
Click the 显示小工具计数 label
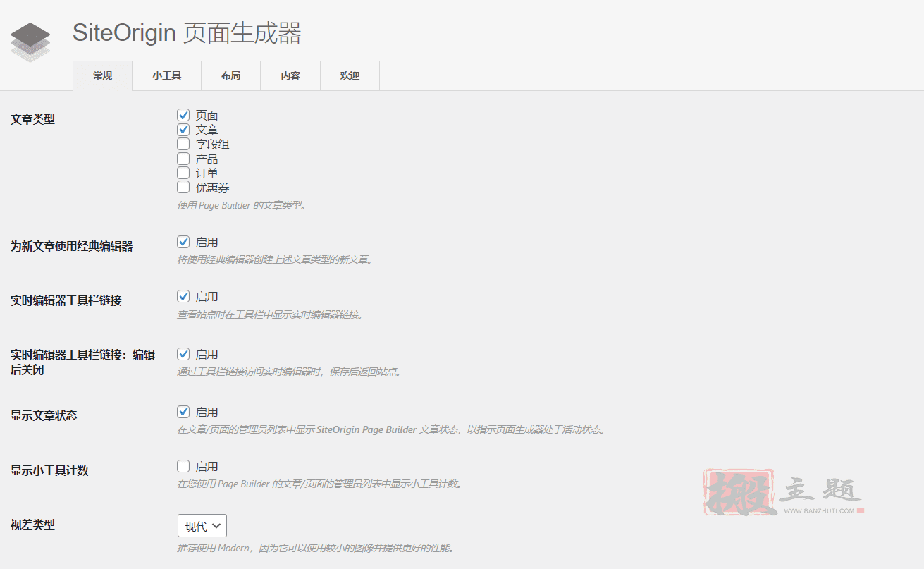click(49, 471)
